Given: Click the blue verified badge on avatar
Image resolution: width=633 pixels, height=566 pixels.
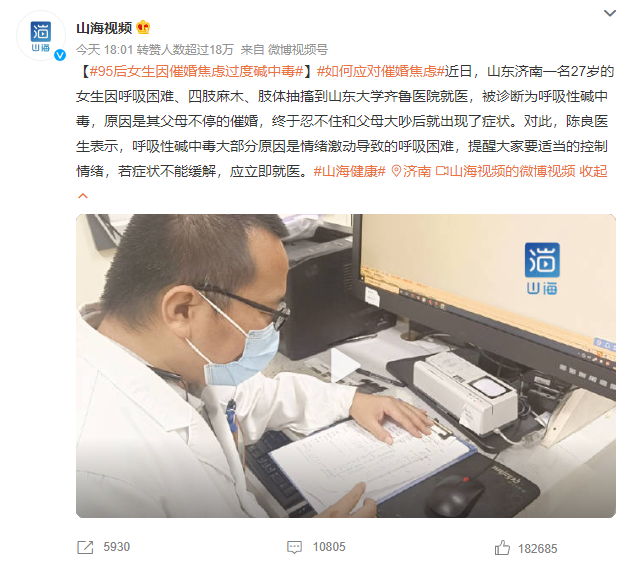Looking at the screenshot, I should [x=60, y=55].
